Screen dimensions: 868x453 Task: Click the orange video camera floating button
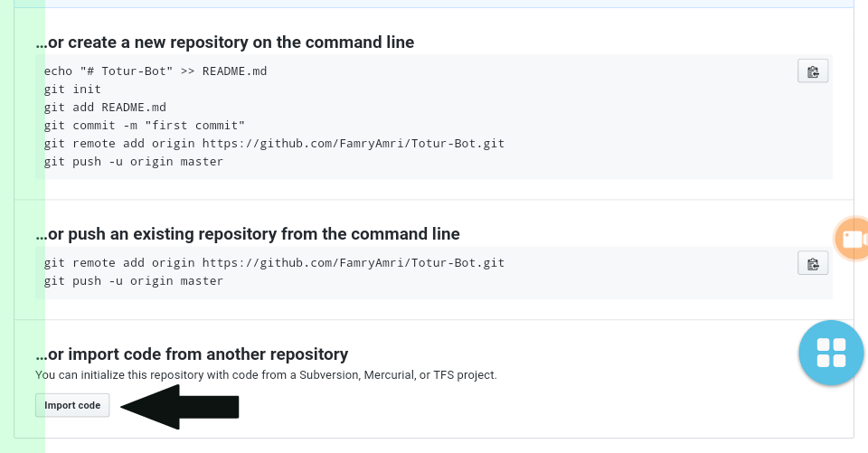[x=854, y=239]
